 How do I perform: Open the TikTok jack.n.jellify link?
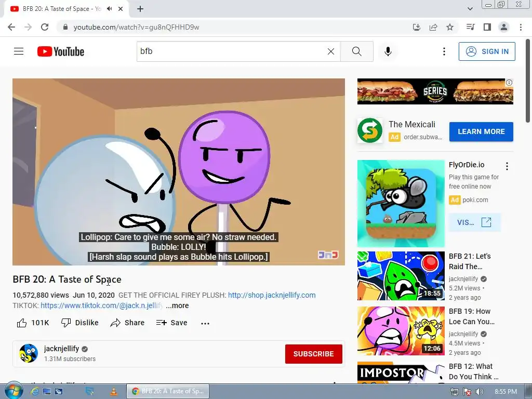[x=101, y=305]
